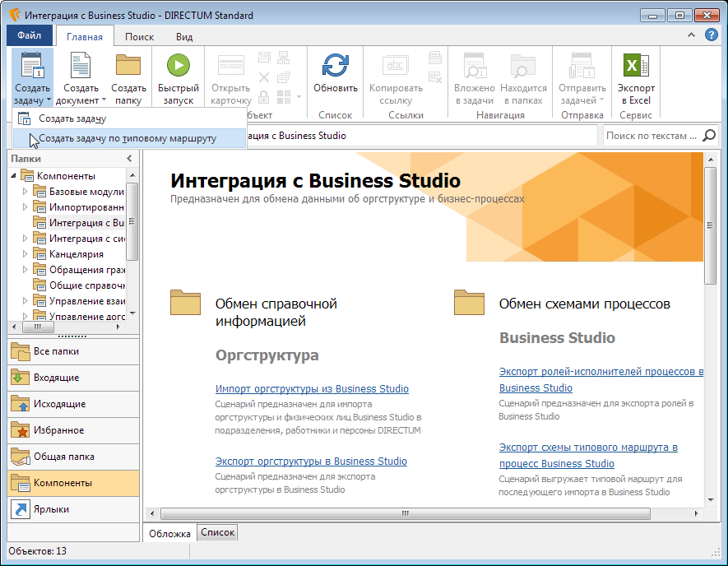Viewport: 728px width, 566px height.
Task: Expand the Интеграция с си... tree node
Action: [x=25, y=239]
